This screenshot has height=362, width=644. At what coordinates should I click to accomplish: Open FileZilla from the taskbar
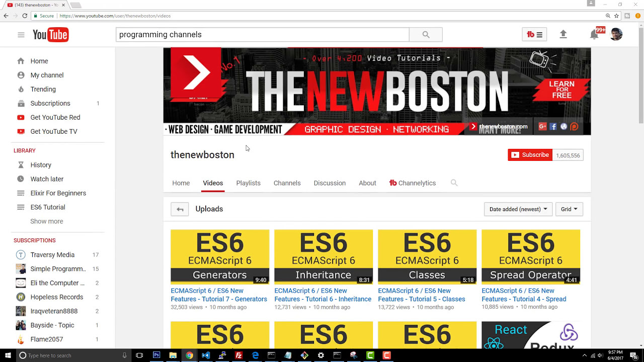pos(238,355)
